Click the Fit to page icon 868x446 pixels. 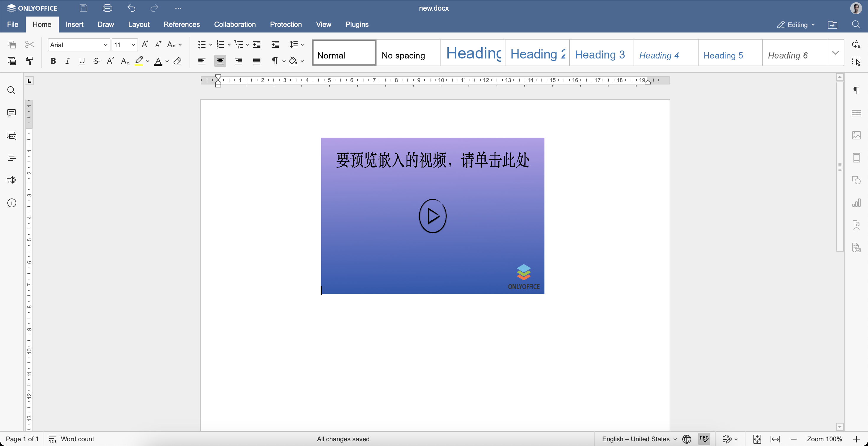tap(757, 439)
